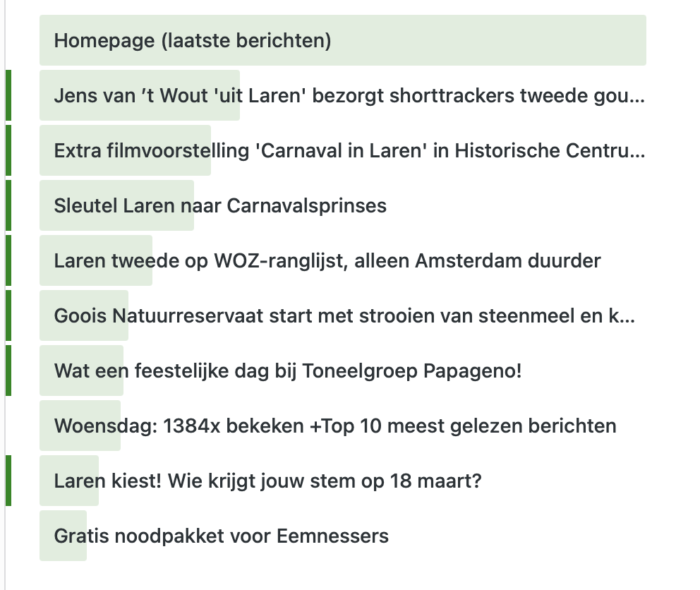Open the Homepage (laatste berichten) entry
The width and height of the screenshot is (700, 590).
(x=193, y=40)
